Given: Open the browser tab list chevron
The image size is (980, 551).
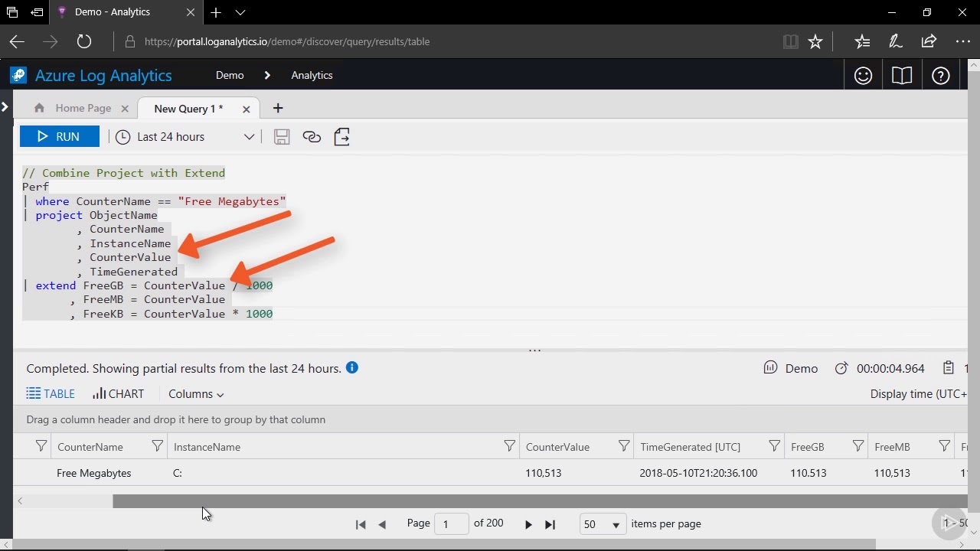Looking at the screenshot, I should 240,12.
